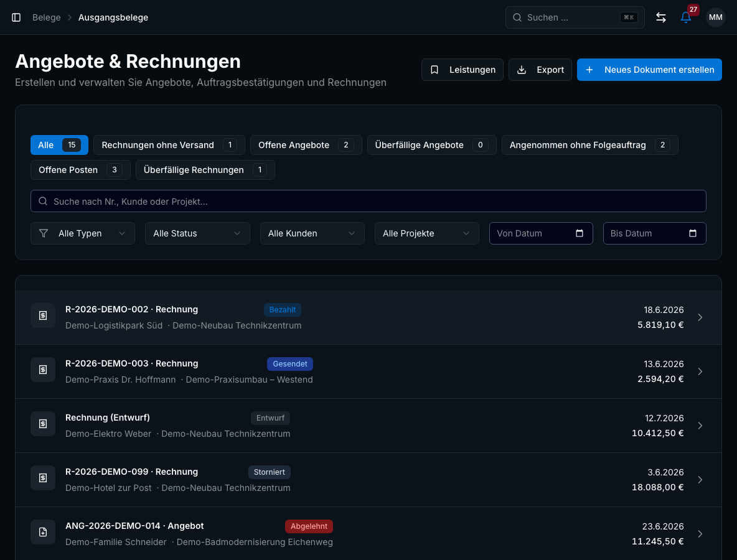Viewport: 737px width, 560px height.
Task: Go to Belege breadcrumb
Action: pos(47,17)
